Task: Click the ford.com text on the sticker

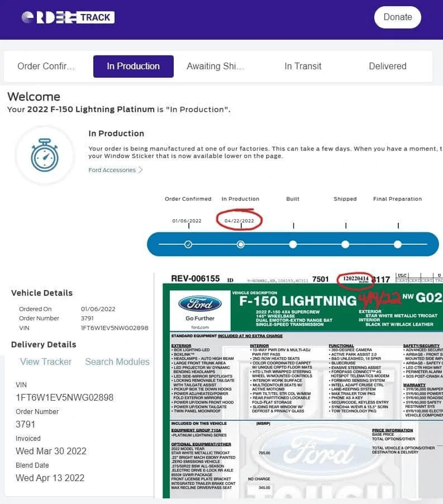Action: click(200, 327)
